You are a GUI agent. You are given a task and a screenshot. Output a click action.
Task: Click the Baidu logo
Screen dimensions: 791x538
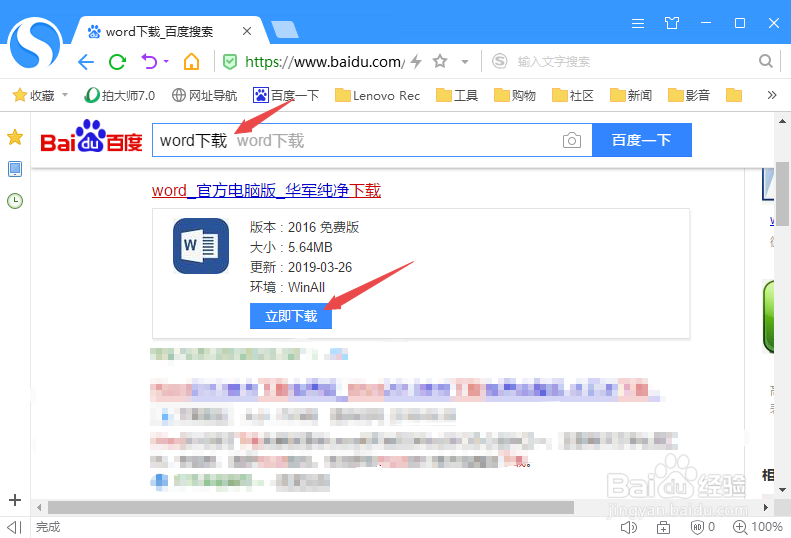tap(91, 136)
